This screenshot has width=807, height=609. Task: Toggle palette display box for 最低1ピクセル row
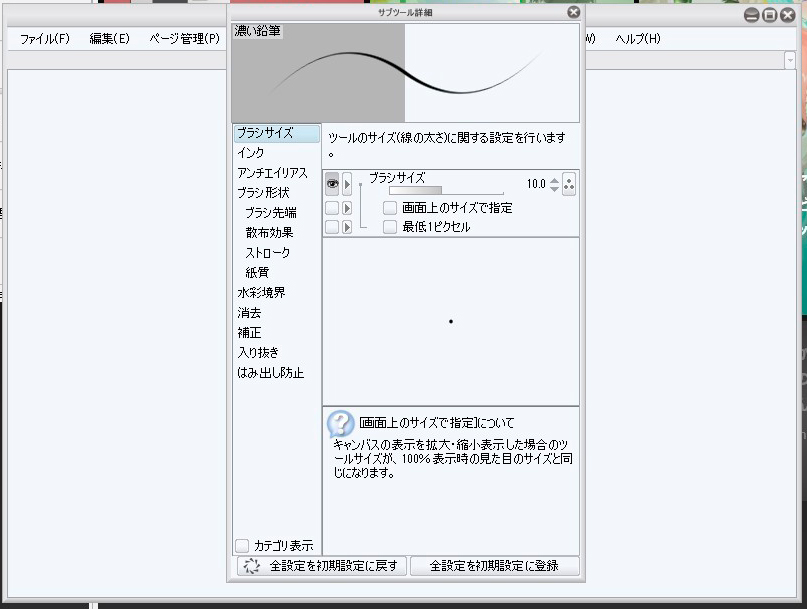(332, 227)
